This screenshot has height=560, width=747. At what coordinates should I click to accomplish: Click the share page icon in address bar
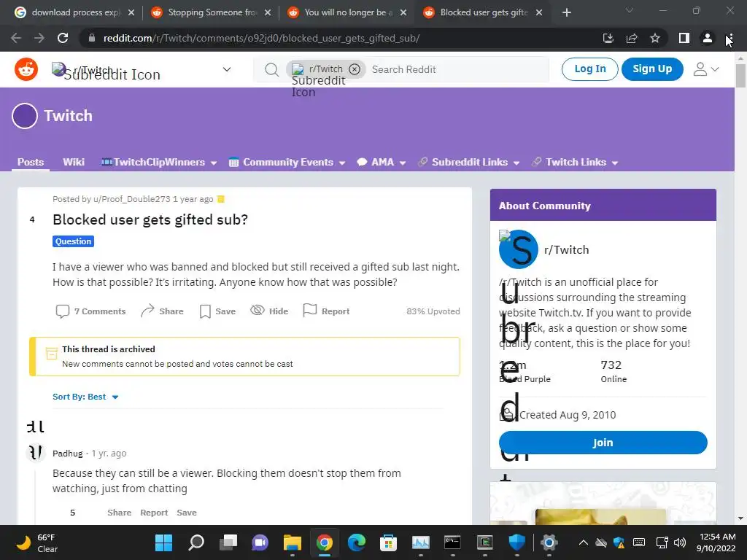(632, 38)
